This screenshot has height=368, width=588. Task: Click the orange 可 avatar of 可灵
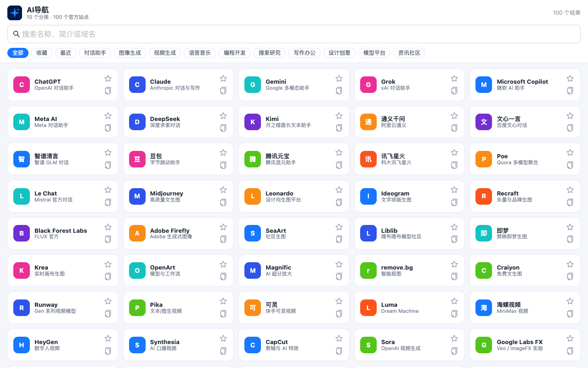(x=253, y=308)
